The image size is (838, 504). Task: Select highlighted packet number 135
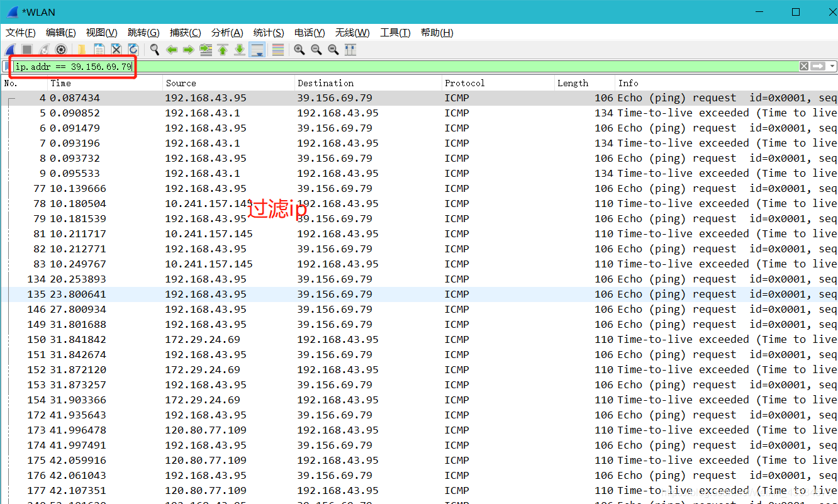419,294
